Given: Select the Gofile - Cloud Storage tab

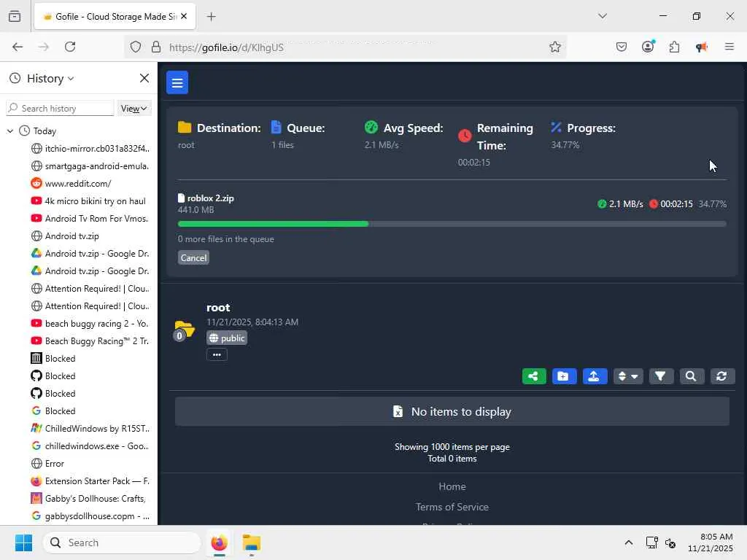Looking at the screenshot, I should (x=115, y=17).
